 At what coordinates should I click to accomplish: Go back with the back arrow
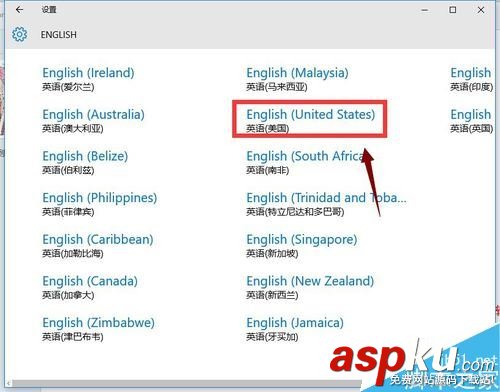(19, 10)
